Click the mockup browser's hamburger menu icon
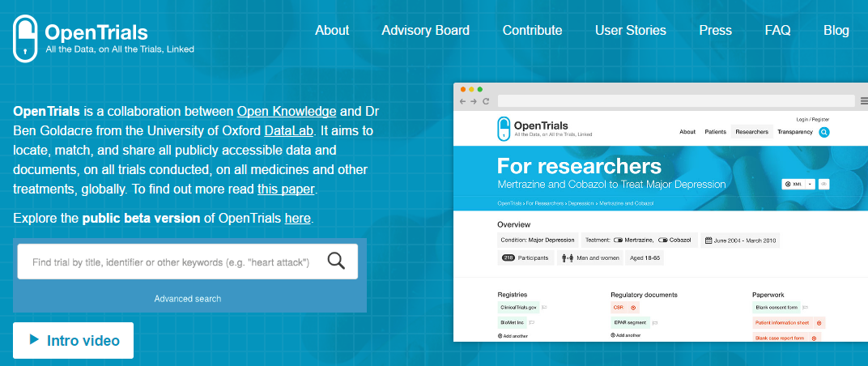 coord(864,100)
